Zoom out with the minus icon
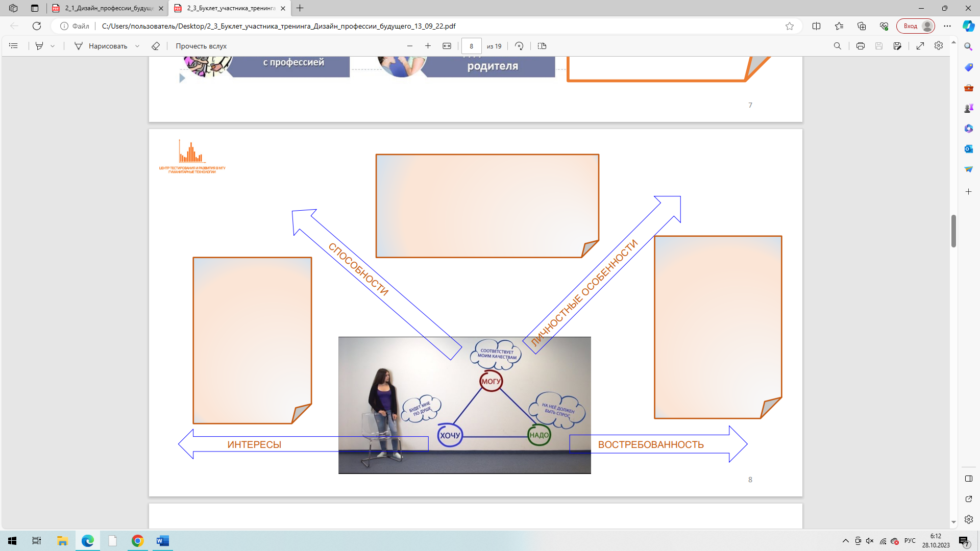The image size is (980, 551). 410,46
